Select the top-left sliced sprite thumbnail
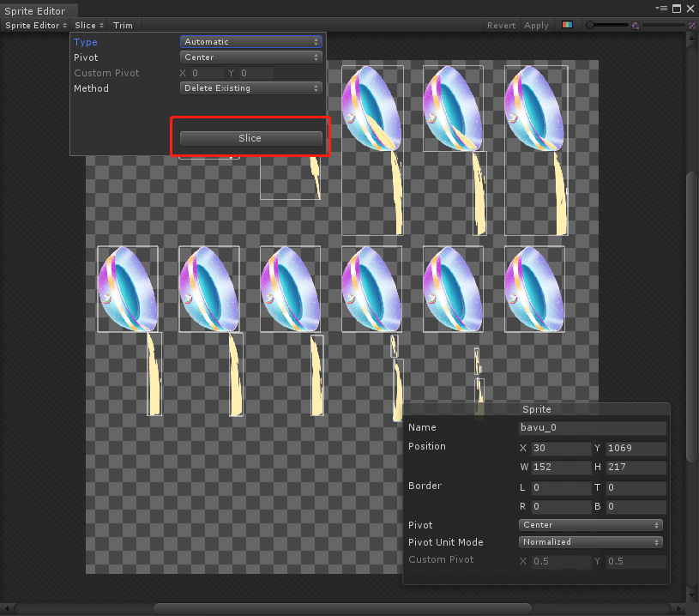Screen dimensions: 699x616 tap(372, 112)
